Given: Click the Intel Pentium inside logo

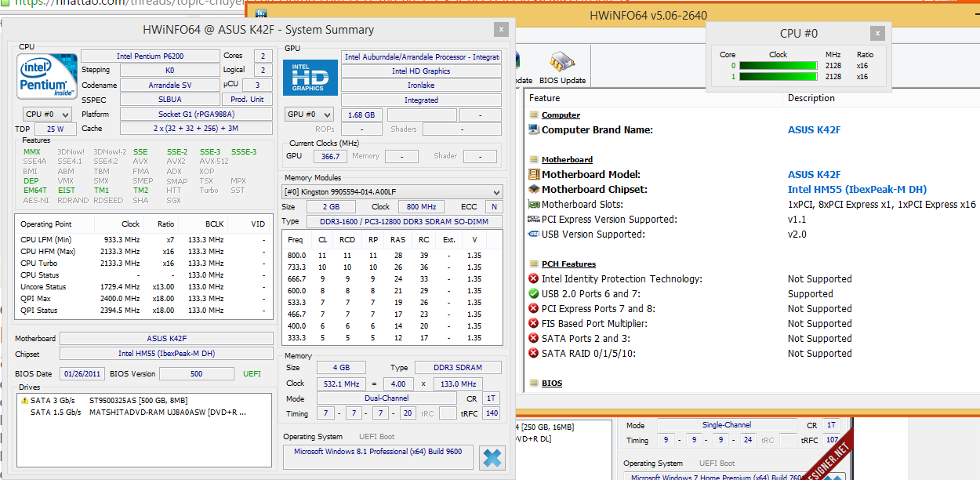Looking at the screenshot, I should (47, 77).
